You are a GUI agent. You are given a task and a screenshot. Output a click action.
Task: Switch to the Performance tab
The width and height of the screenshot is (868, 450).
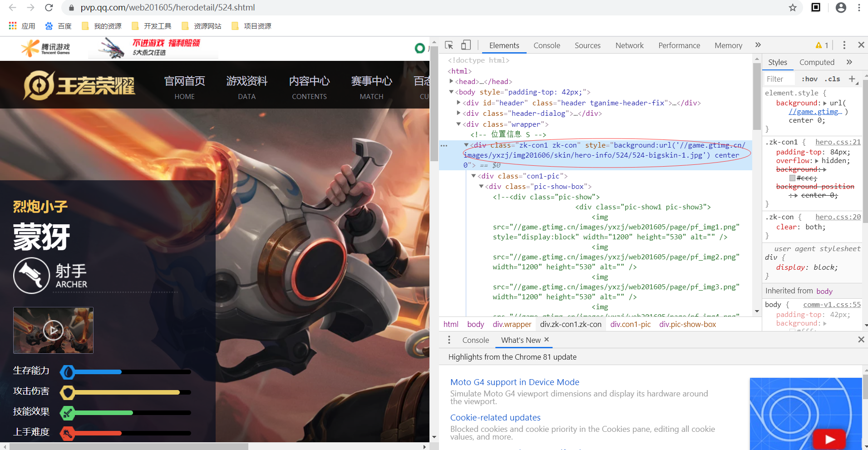pyautogui.click(x=679, y=45)
